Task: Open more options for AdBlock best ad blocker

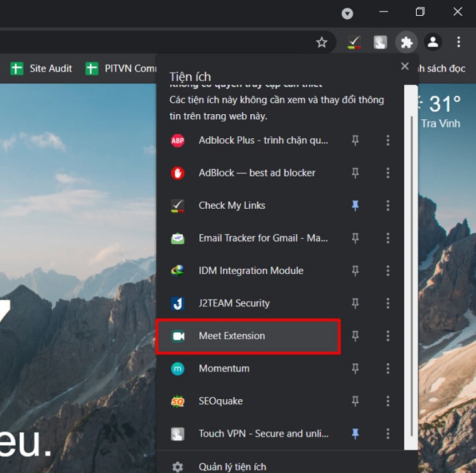Action: 388,173
